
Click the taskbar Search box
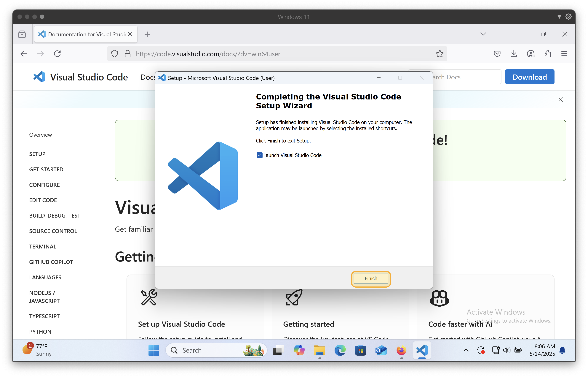coord(216,350)
